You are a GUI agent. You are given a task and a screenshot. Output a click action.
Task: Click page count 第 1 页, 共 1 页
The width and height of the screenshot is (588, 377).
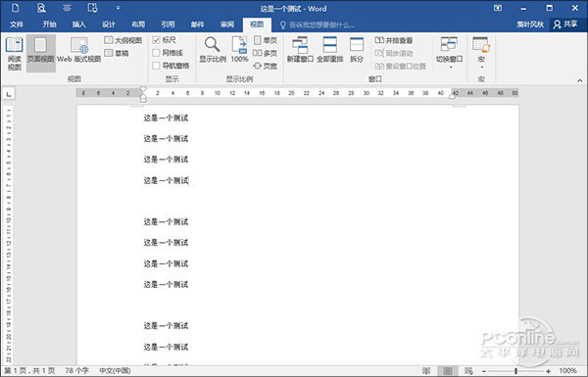pos(29,370)
